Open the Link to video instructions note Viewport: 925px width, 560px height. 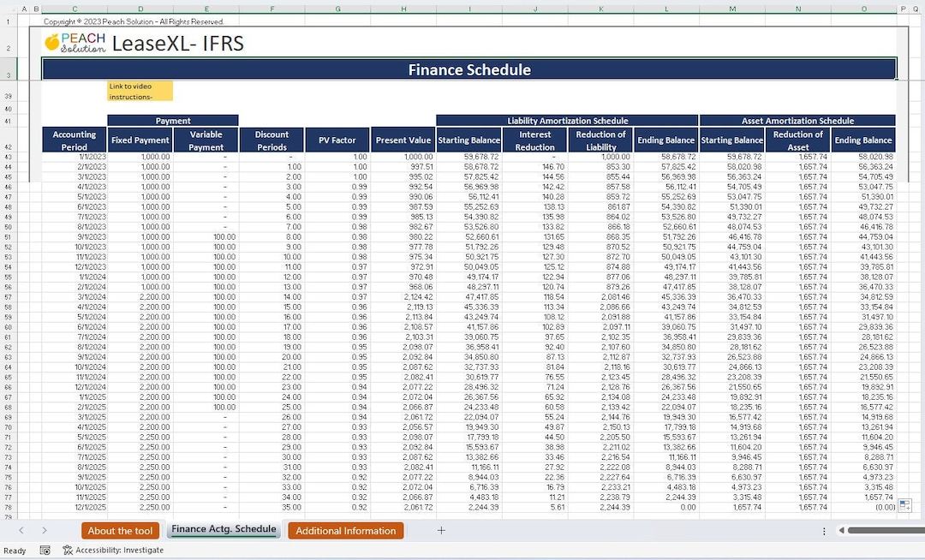tap(140, 91)
